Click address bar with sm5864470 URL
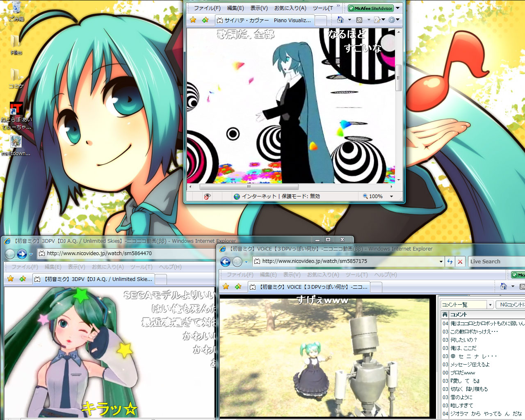 126,253
